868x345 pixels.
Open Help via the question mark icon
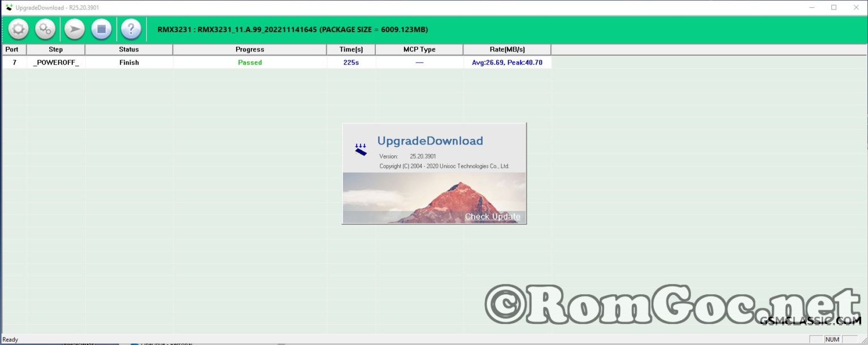(131, 29)
